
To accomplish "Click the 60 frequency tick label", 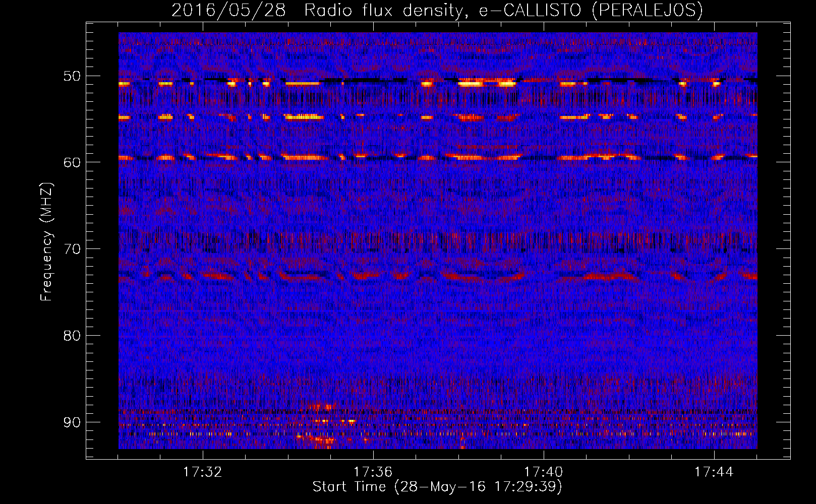I will pyautogui.click(x=72, y=162).
